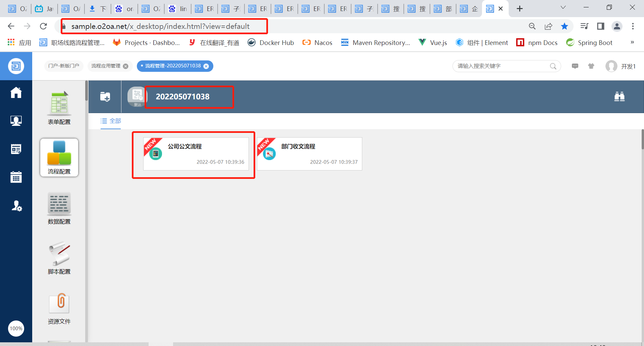This screenshot has width=644, height=346.
Task: Open the media control playlist icon
Action: pyautogui.click(x=584, y=26)
